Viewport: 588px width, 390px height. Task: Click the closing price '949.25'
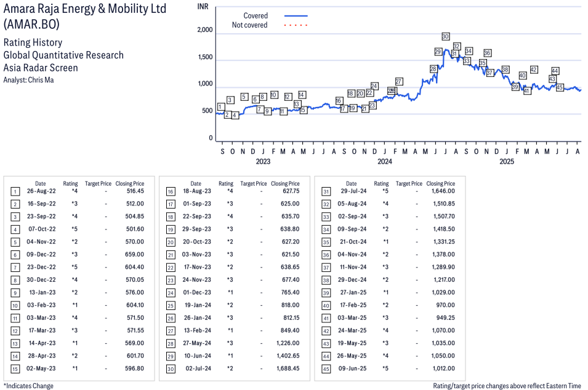pos(446,317)
